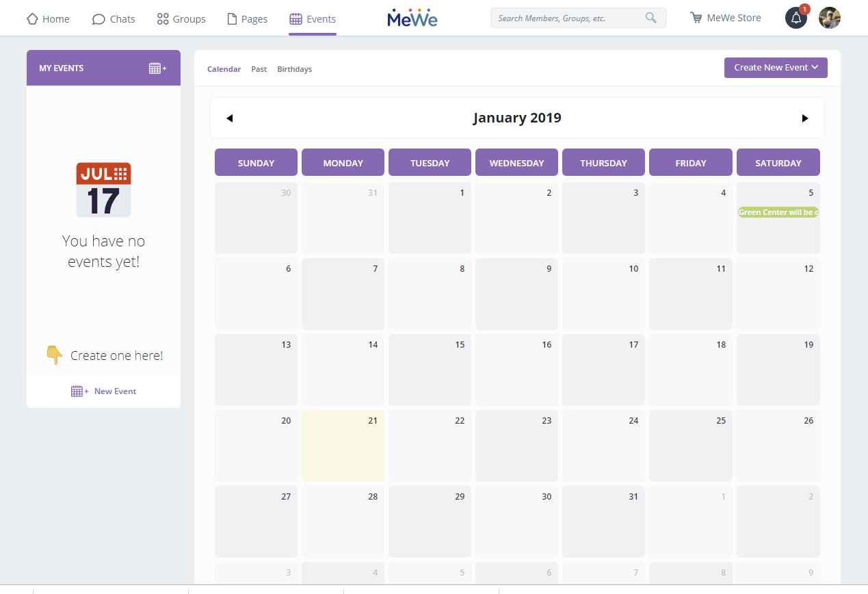Click the January 1 calendar cell

430,218
